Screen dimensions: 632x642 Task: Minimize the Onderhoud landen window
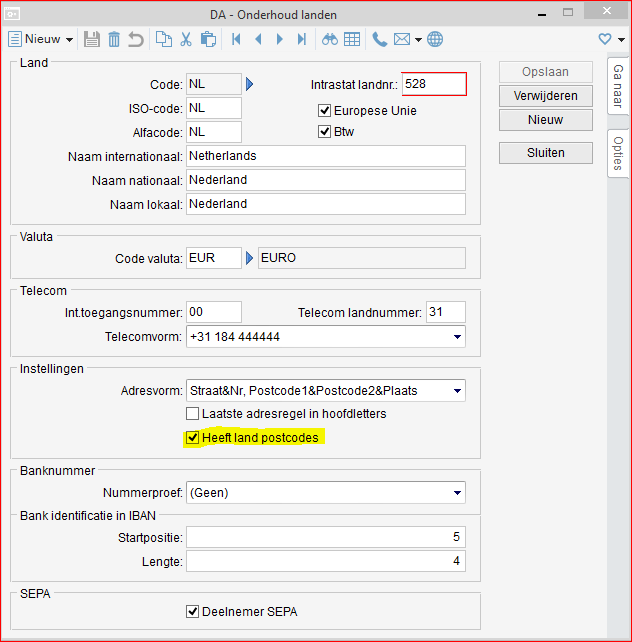click(x=542, y=13)
